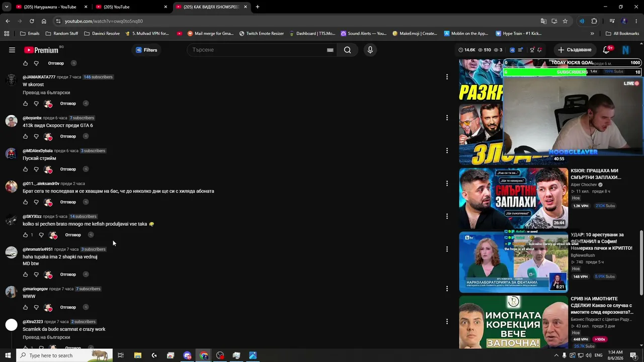This screenshot has height=362, width=644.
Task: Open the Random Stuff bookmarks folder
Action: click(62, 34)
